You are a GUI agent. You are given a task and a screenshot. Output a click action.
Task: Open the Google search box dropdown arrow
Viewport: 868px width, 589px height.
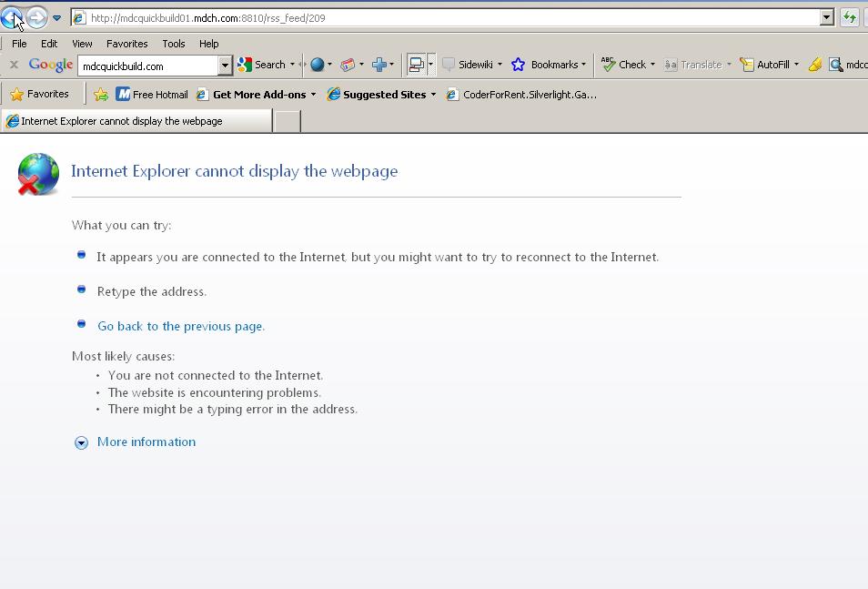click(225, 66)
